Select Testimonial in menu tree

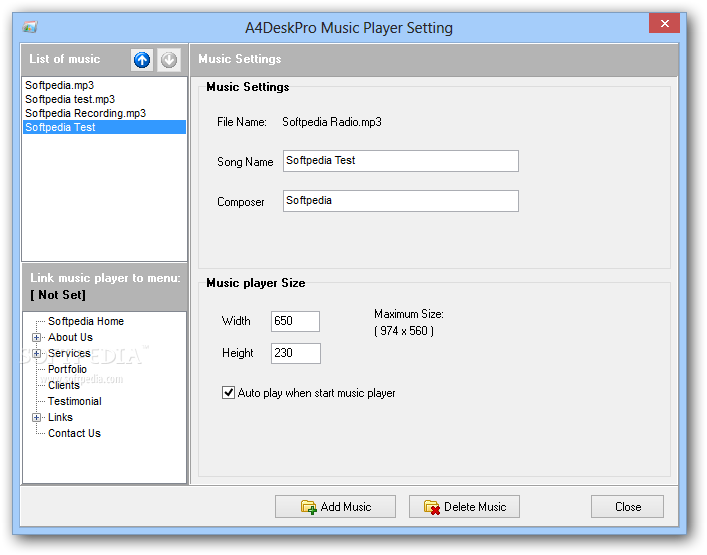[x=75, y=401]
